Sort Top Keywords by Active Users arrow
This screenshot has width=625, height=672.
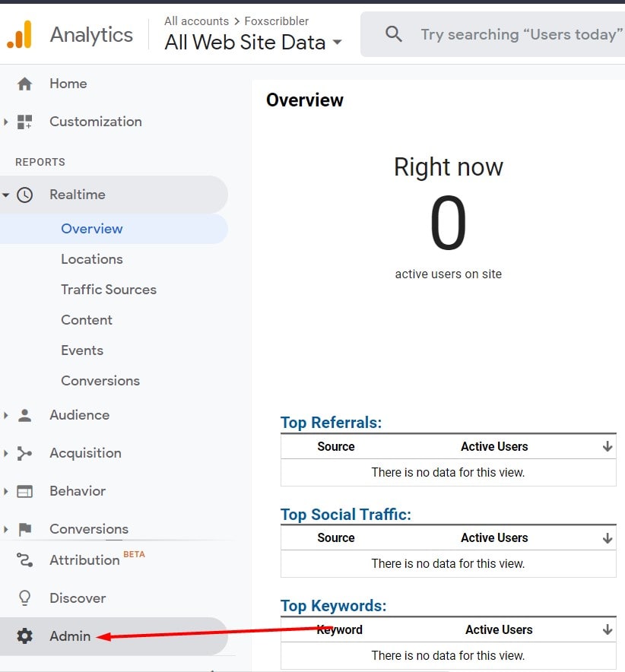607,629
